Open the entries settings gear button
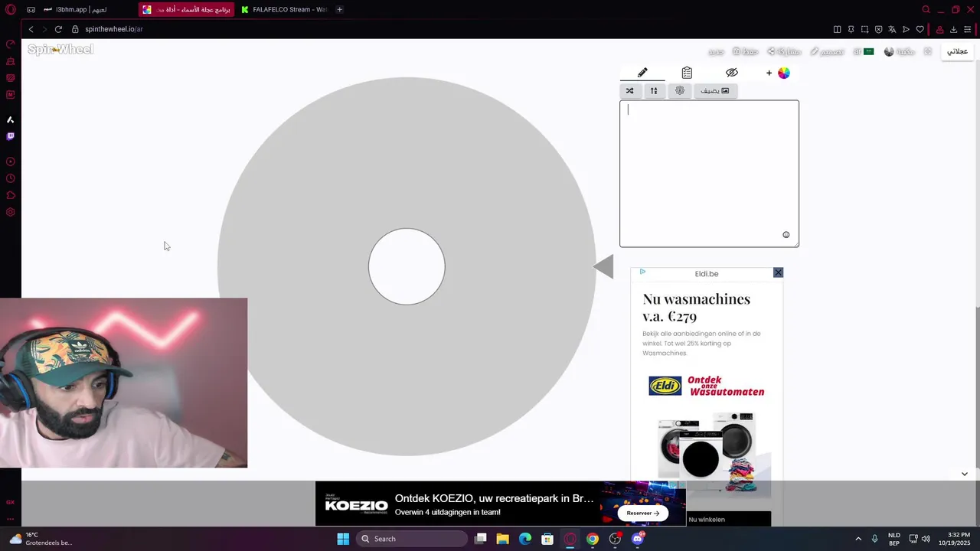The image size is (980, 551). 679,90
